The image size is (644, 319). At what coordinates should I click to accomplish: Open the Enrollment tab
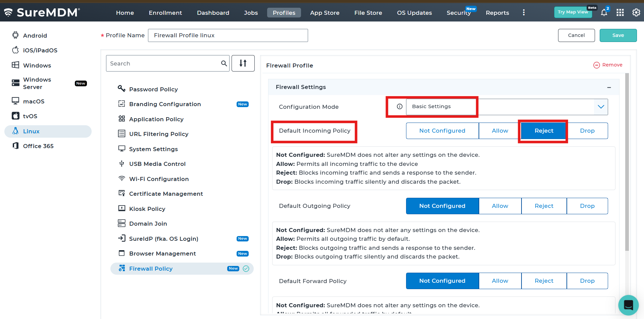pyautogui.click(x=165, y=13)
